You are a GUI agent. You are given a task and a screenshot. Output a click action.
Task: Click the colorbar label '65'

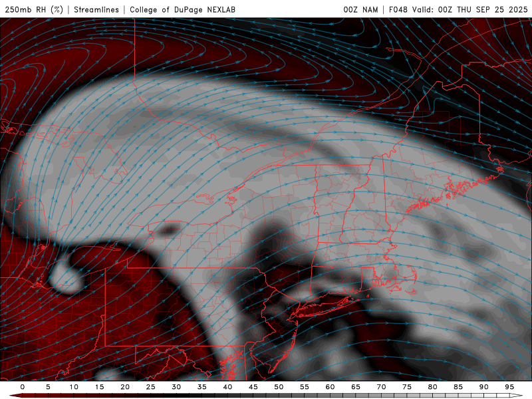(356, 387)
